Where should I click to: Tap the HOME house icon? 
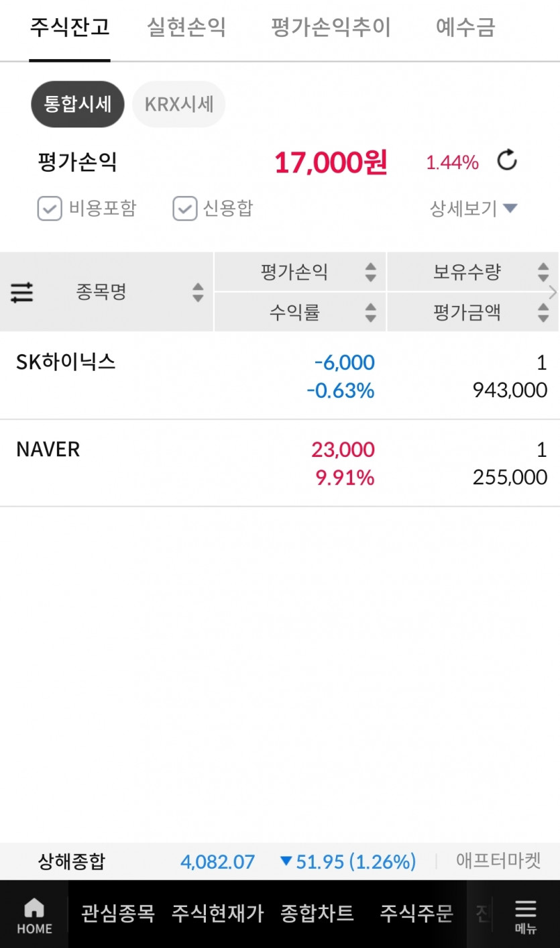tap(34, 909)
